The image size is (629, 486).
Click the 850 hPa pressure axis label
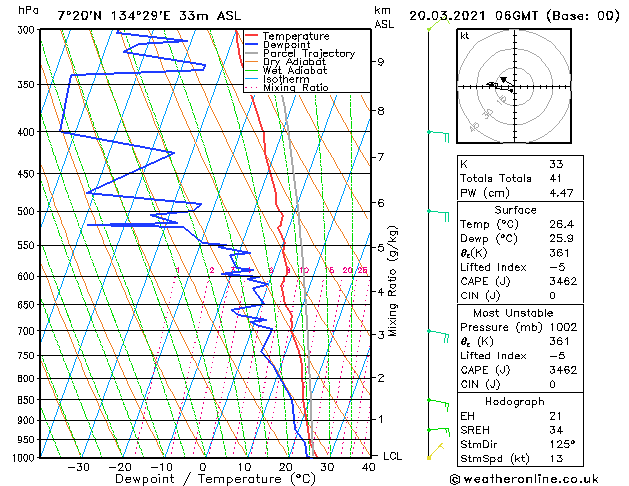[x=28, y=400]
